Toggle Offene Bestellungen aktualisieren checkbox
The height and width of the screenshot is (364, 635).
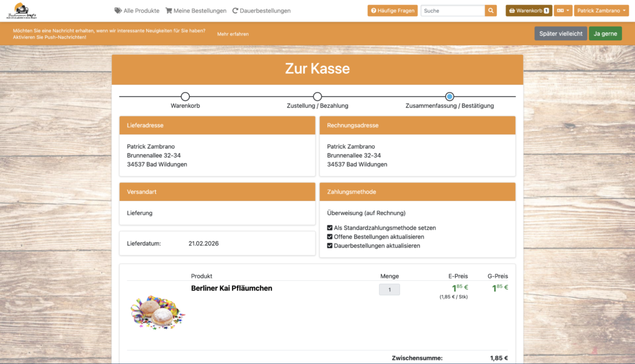330,237
